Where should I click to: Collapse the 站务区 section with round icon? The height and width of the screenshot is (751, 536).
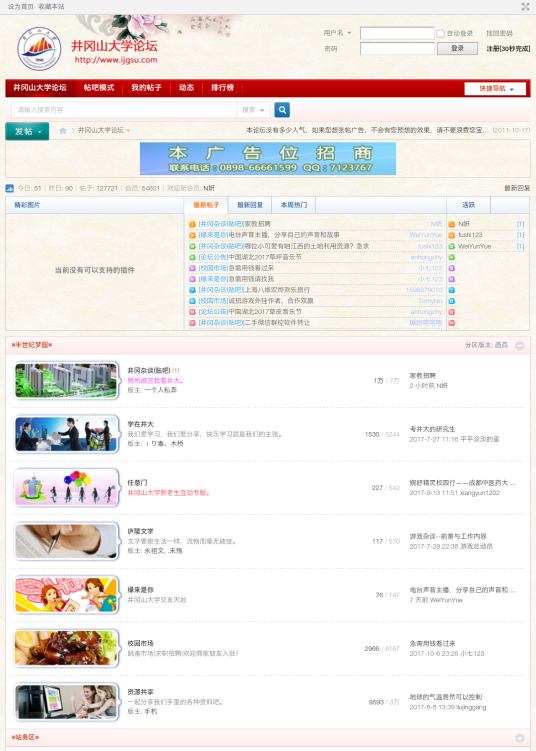tap(520, 738)
